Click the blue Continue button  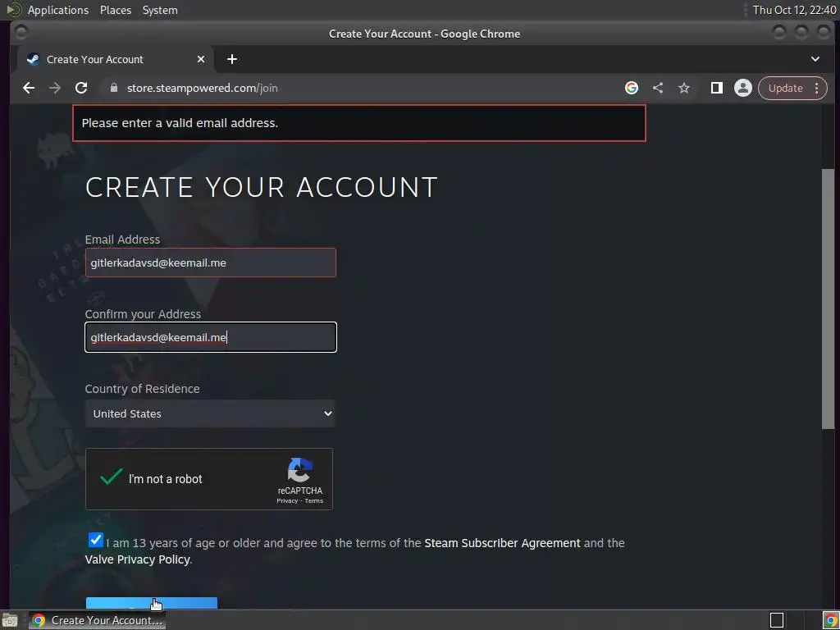pos(152,603)
